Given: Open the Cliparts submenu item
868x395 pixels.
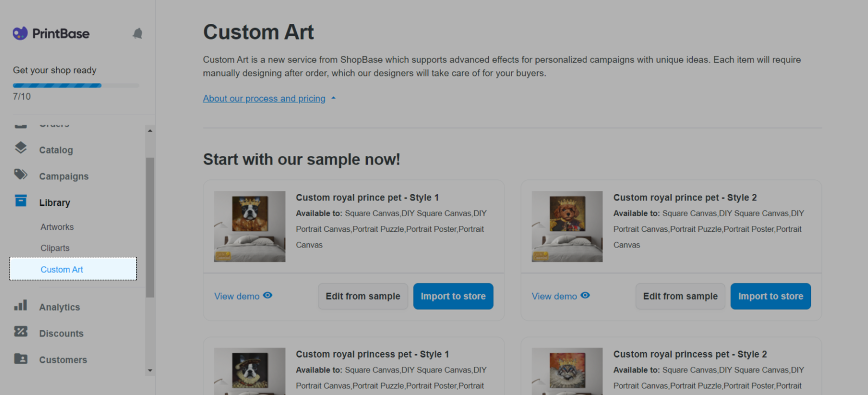Looking at the screenshot, I should click(55, 248).
